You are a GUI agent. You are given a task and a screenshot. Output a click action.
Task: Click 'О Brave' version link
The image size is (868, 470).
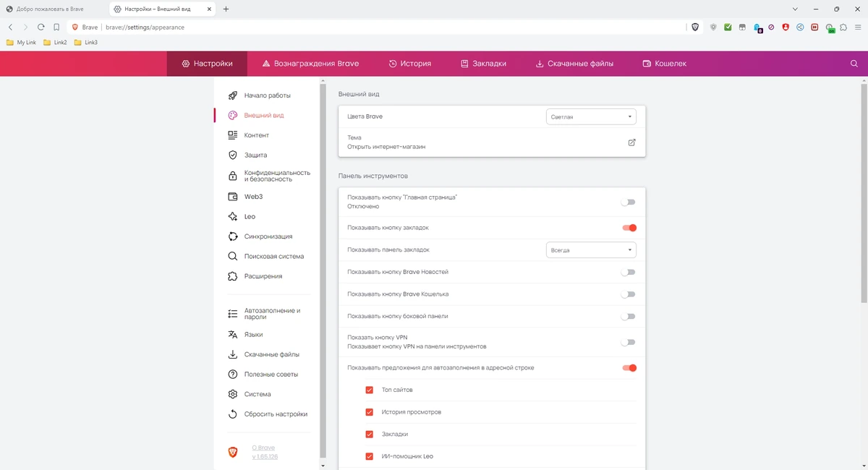(265, 452)
